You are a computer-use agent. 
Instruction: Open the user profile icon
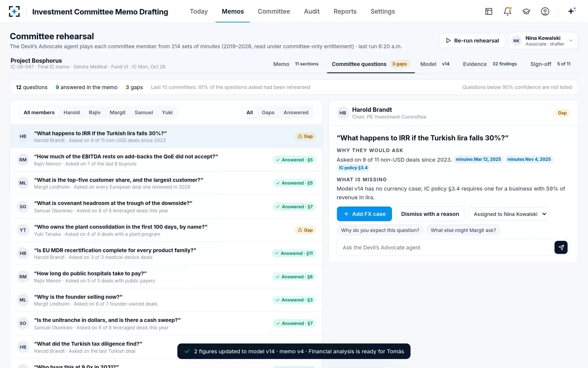(x=545, y=11)
